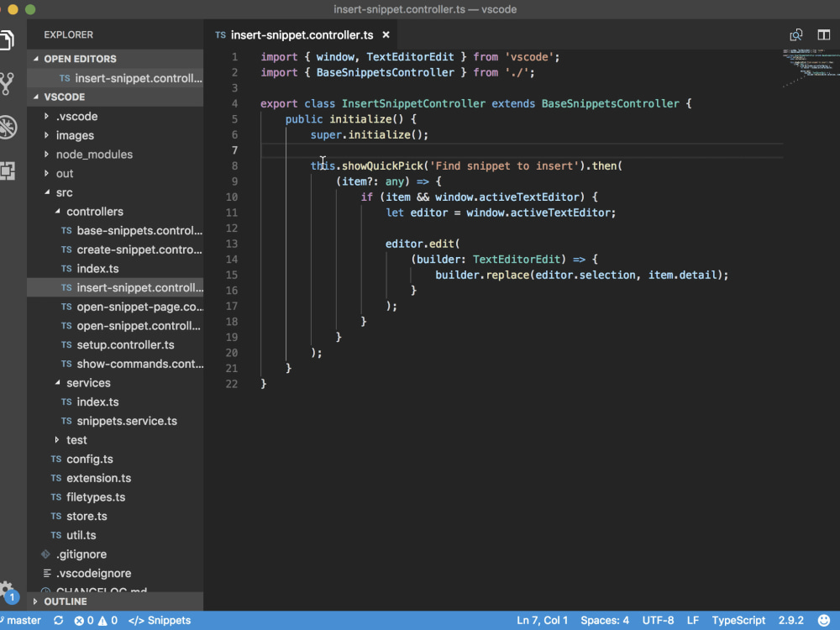
Task: Open the Source Control view
Action: [7, 83]
